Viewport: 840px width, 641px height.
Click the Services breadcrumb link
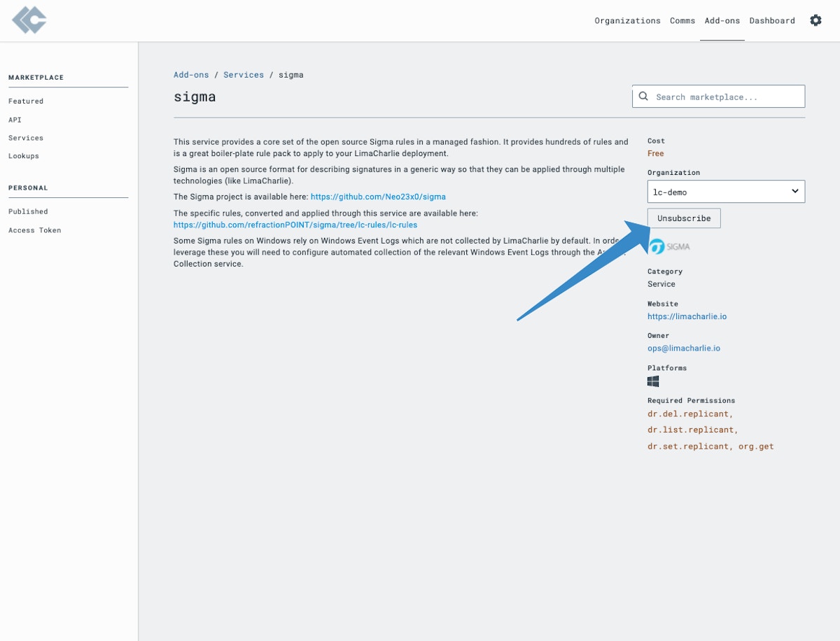coord(244,75)
